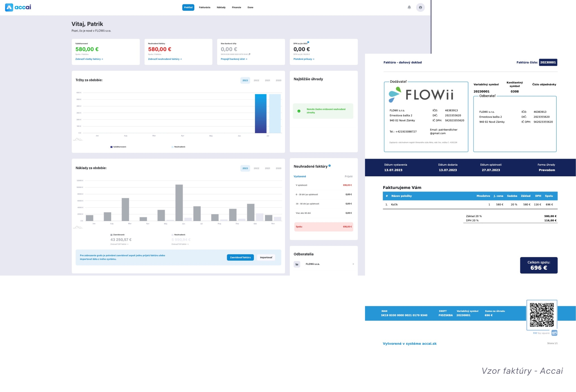This screenshot has width=576, height=392.
Task: Click the arrow at the end of the FLOWii s.r.o. row
Action: tap(353, 264)
